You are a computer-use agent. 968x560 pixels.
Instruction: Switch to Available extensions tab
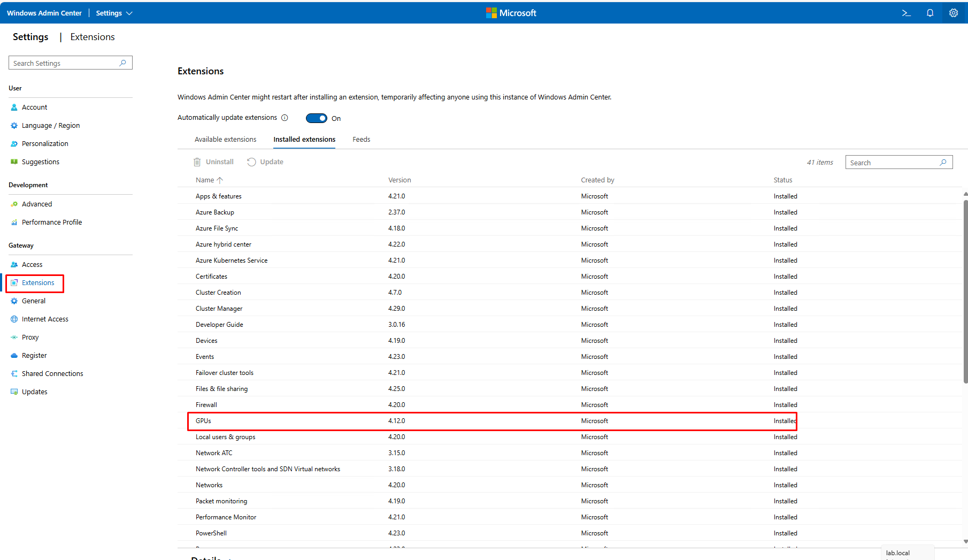point(225,140)
